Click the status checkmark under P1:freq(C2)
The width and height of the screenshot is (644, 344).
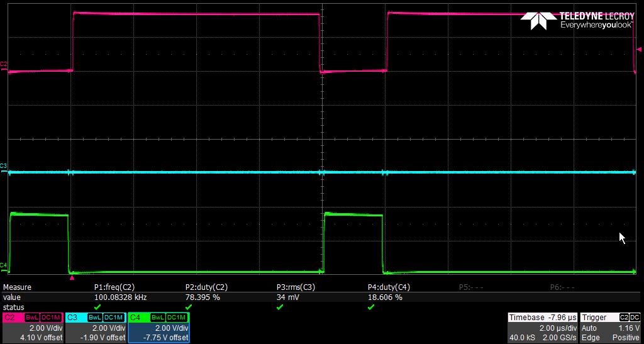(x=97, y=307)
